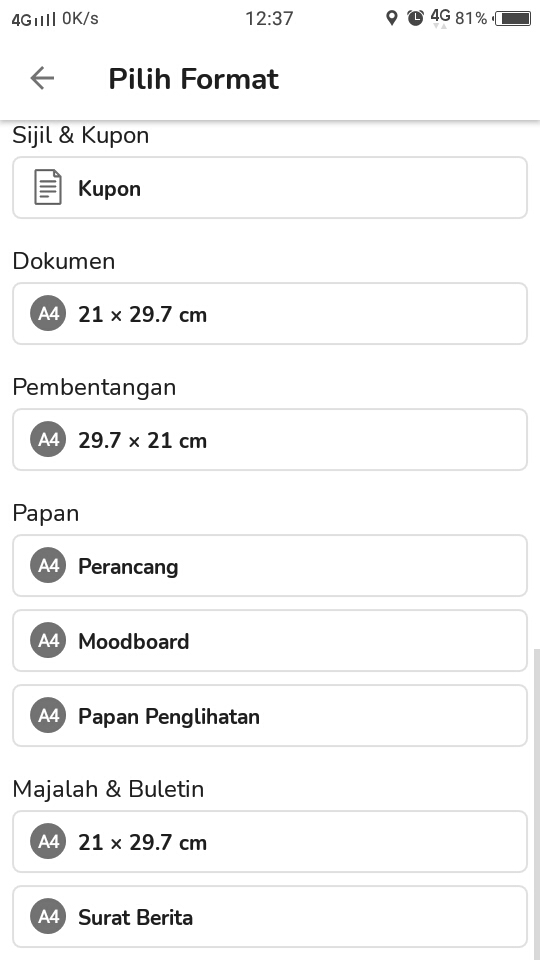The height and width of the screenshot is (960, 540).
Task: Open the Papan Penglihatan format
Action: point(270,715)
